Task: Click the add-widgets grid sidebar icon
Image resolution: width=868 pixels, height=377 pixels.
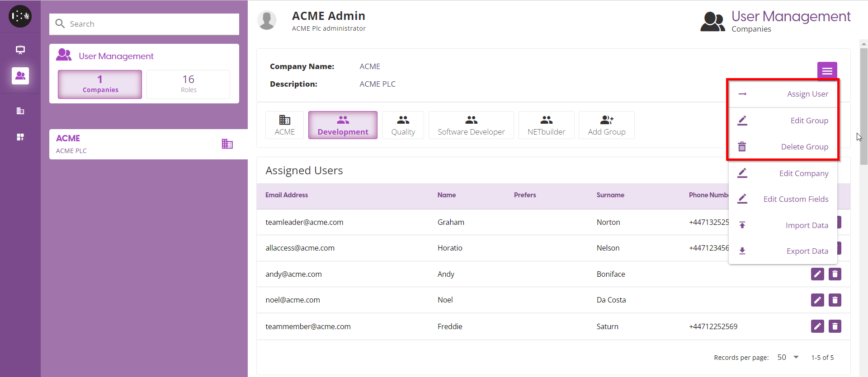Action: (x=20, y=137)
